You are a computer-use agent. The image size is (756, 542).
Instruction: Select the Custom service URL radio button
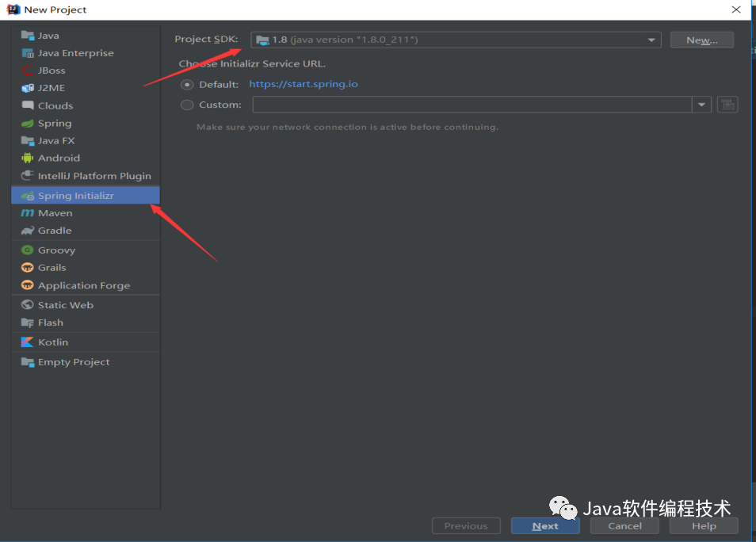[187, 105]
